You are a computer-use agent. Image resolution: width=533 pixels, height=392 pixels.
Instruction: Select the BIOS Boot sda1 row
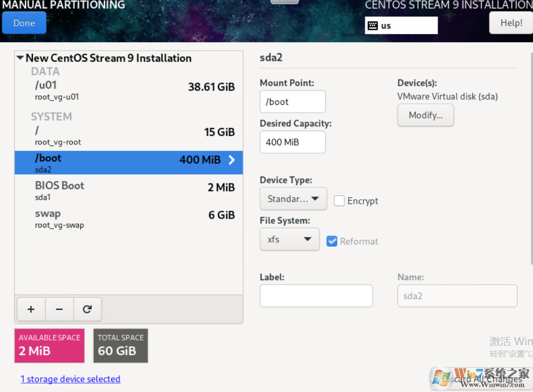pos(129,191)
